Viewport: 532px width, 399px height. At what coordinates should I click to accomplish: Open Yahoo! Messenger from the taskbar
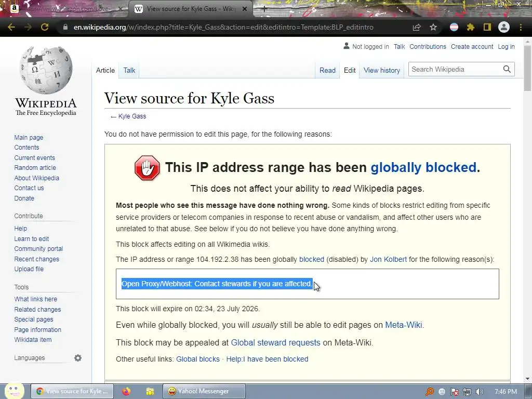tap(204, 391)
